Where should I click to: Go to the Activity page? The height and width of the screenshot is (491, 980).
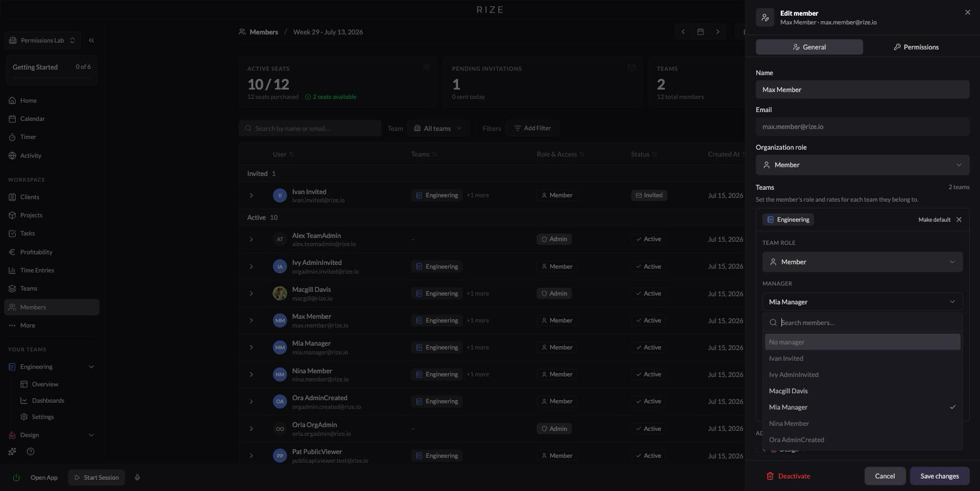(x=51, y=155)
